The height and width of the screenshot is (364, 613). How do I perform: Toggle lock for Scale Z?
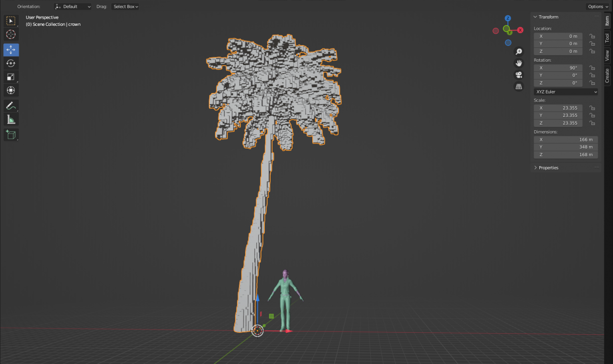pos(592,123)
